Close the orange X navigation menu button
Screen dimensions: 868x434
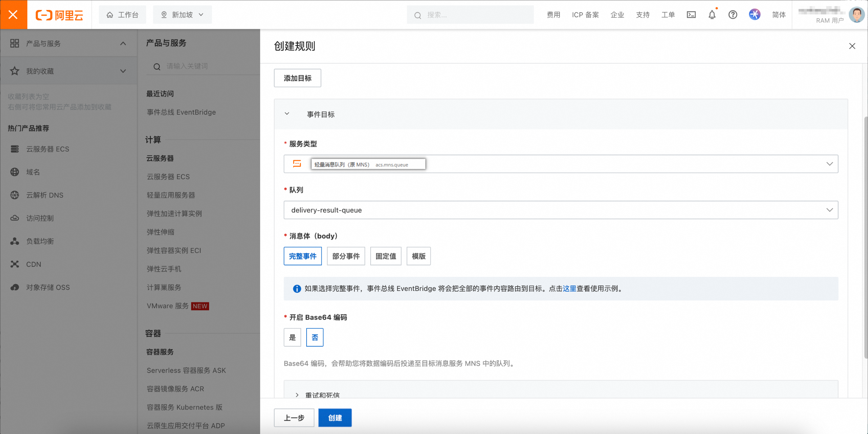pos(13,14)
